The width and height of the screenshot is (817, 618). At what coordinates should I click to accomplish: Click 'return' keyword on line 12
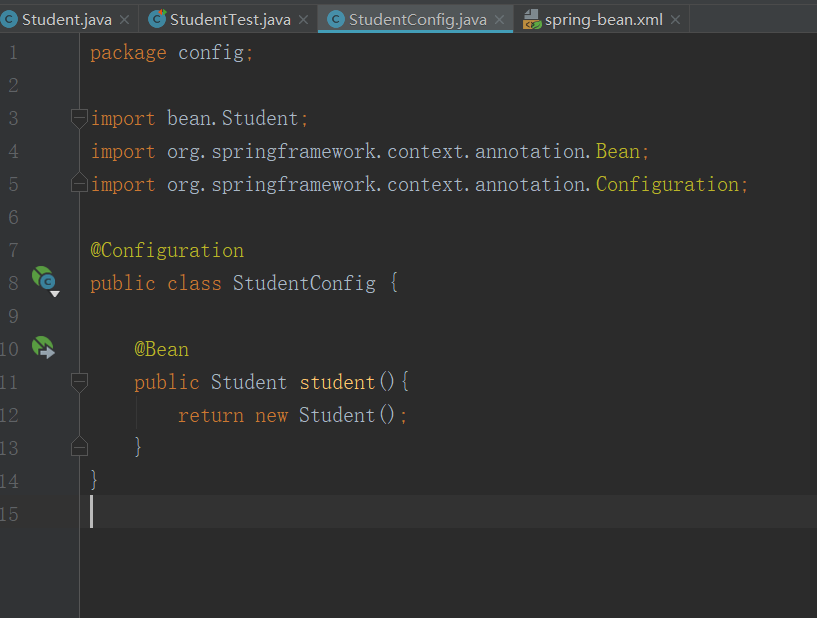coord(211,416)
